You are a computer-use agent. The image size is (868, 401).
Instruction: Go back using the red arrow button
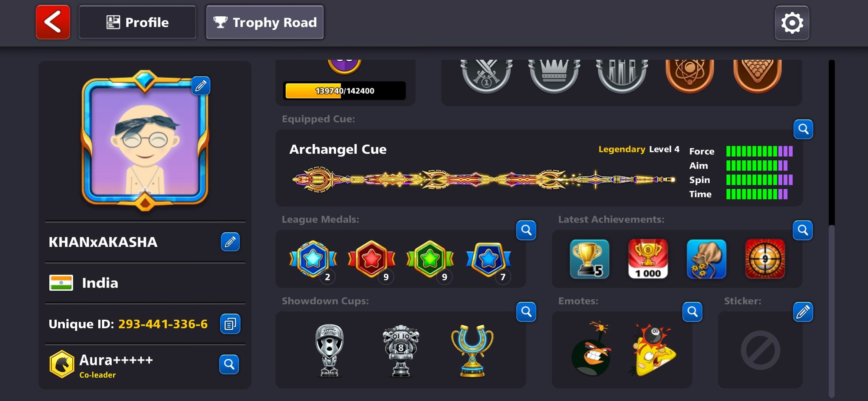point(53,22)
